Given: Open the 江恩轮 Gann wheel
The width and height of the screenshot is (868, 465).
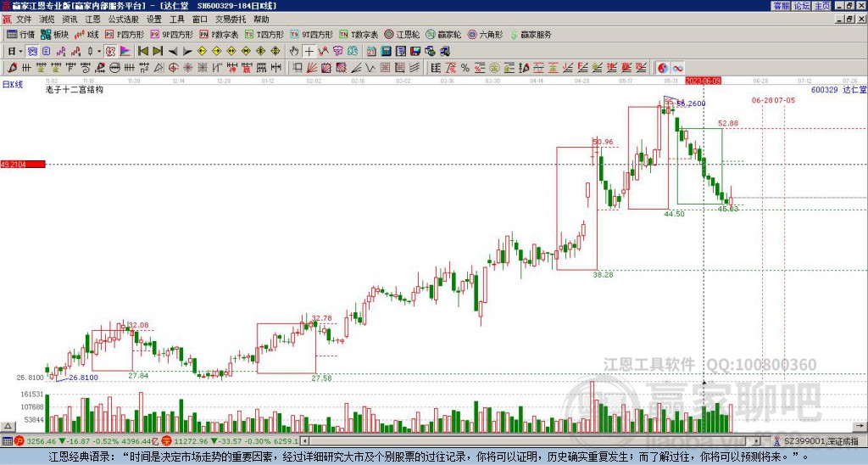Looking at the screenshot, I should click(x=402, y=34).
